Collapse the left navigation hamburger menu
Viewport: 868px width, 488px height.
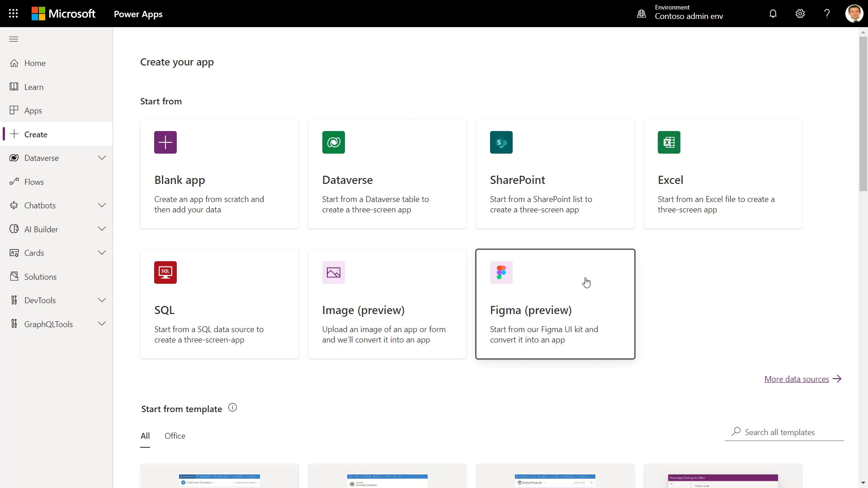click(14, 39)
